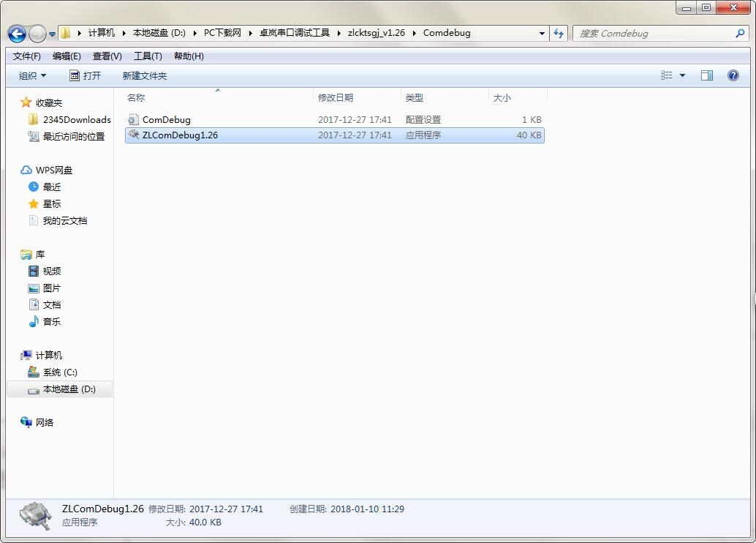Screen dimensions: 756x543
Task: Open the 工具(T) menu
Action: 148,56
